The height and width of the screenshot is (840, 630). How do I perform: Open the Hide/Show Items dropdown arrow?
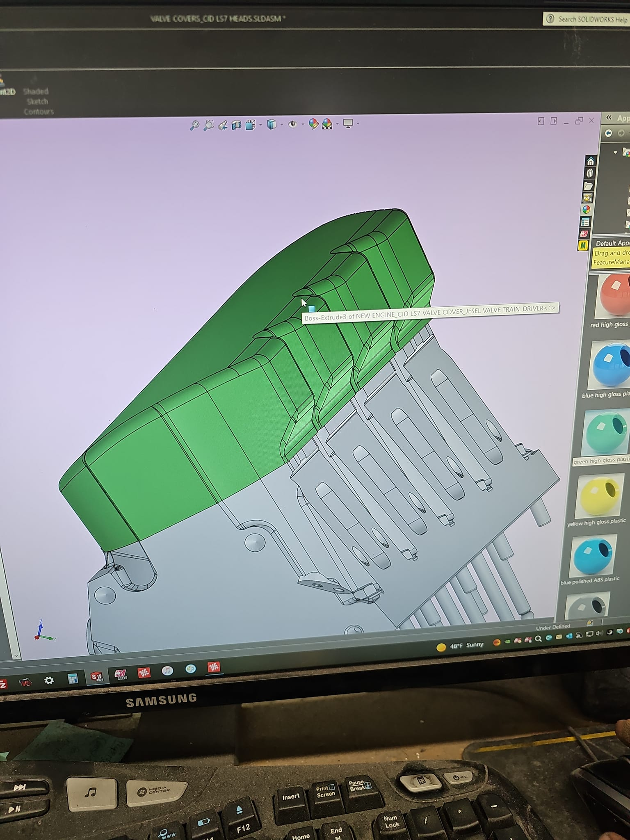pyautogui.click(x=303, y=124)
